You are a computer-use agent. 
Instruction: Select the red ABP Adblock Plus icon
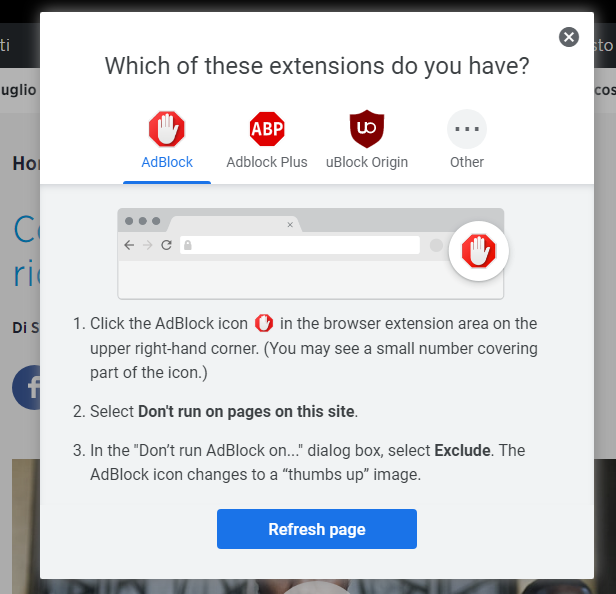(267, 129)
